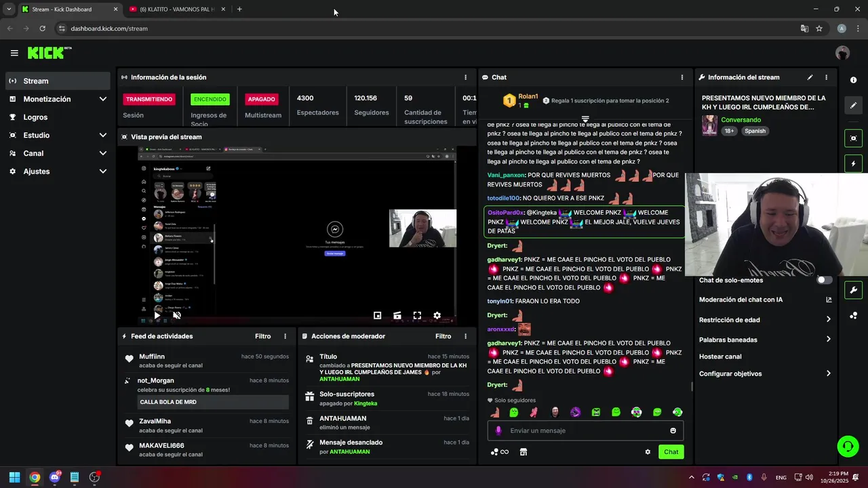This screenshot has height=488, width=868.
Task: Click the lightning bolt sidebar icon
Action: pos(853,163)
